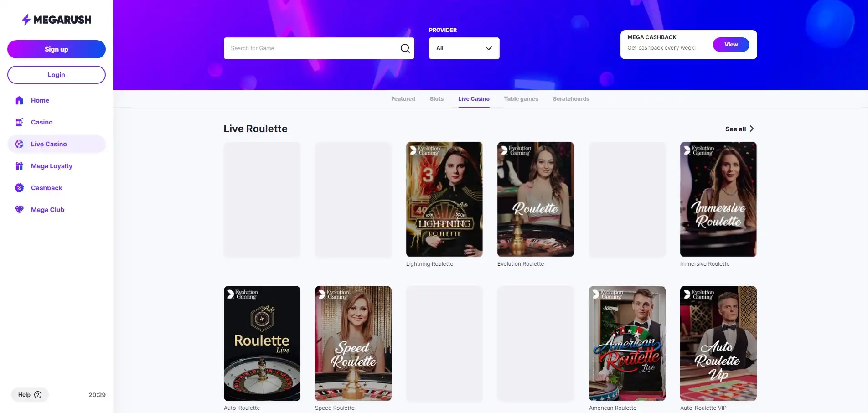Viewport: 868px width, 413px height.
Task: Open the Lightning Roulette game thumbnail
Action: point(444,199)
